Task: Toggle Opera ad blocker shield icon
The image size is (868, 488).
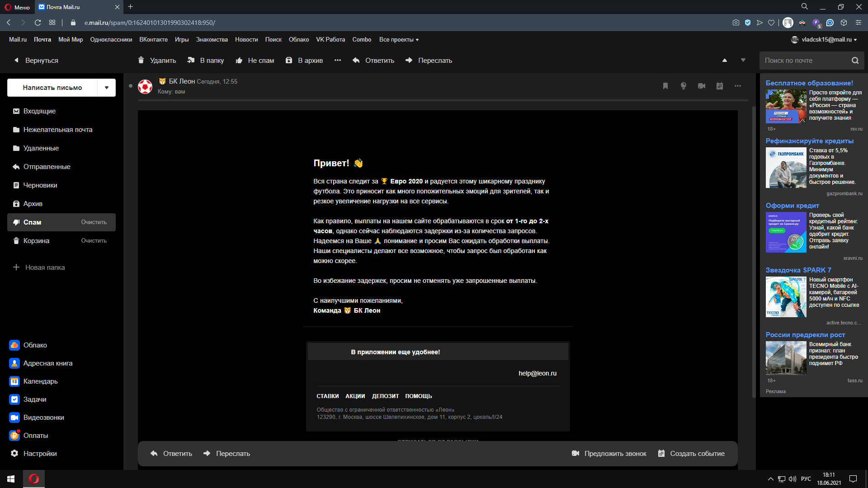Action: (748, 23)
